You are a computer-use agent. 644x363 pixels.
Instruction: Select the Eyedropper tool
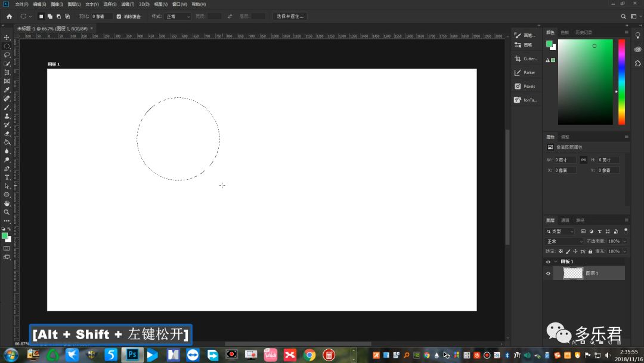(x=7, y=90)
